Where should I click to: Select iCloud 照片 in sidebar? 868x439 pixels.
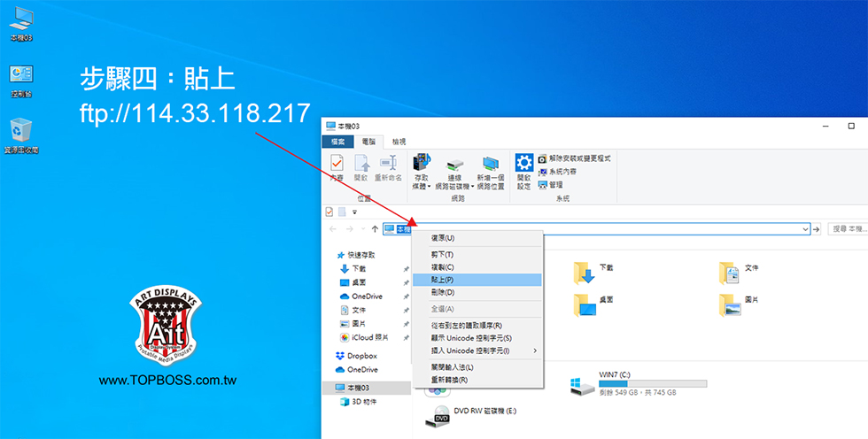point(370,337)
